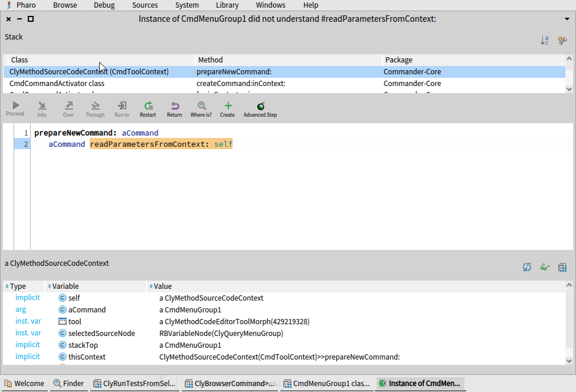Switch to the Finder taskbar window
The width and height of the screenshot is (576, 392).
pyautogui.click(x=68, y=383)
